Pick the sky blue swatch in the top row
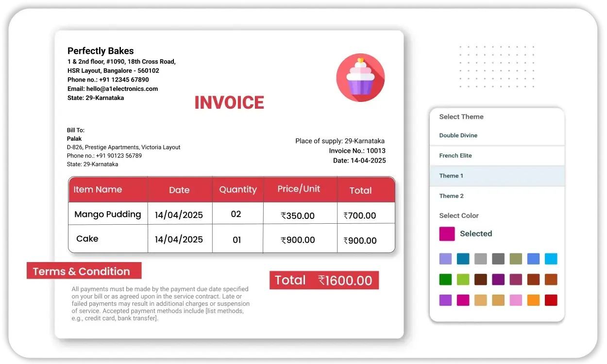This screenshot has width=607, height=364. click(551, 259)
